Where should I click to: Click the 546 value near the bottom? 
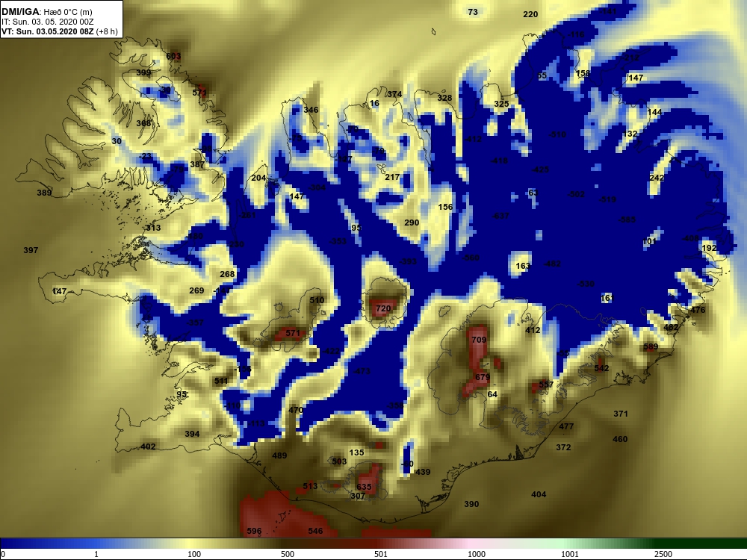315,530
